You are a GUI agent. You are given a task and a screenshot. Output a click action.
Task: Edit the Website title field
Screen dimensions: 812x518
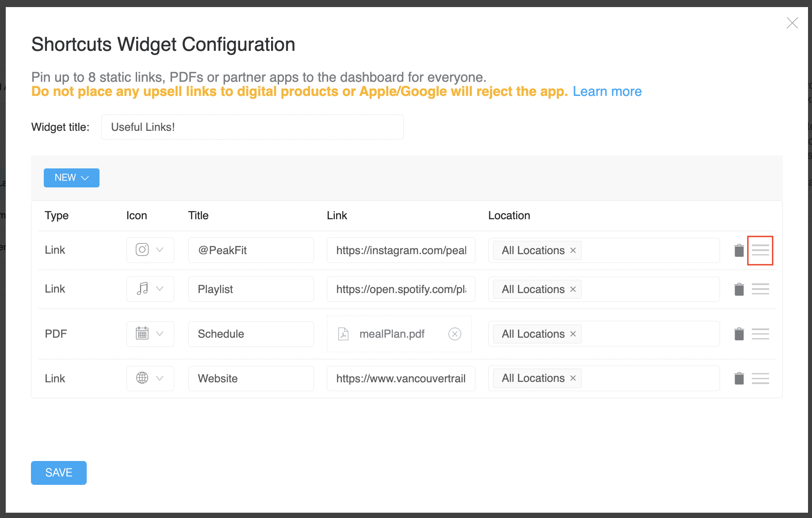(251, 378)
